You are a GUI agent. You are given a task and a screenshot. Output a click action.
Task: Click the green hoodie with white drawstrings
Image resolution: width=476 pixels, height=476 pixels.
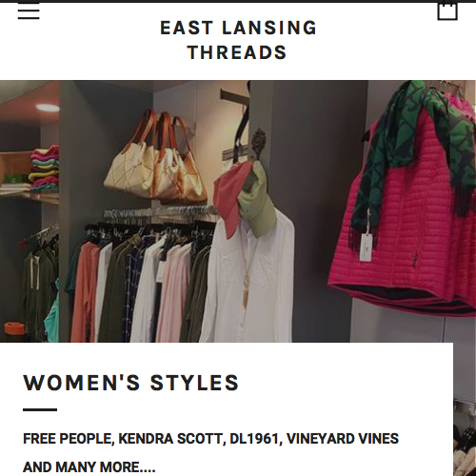[x=40, y=286]
